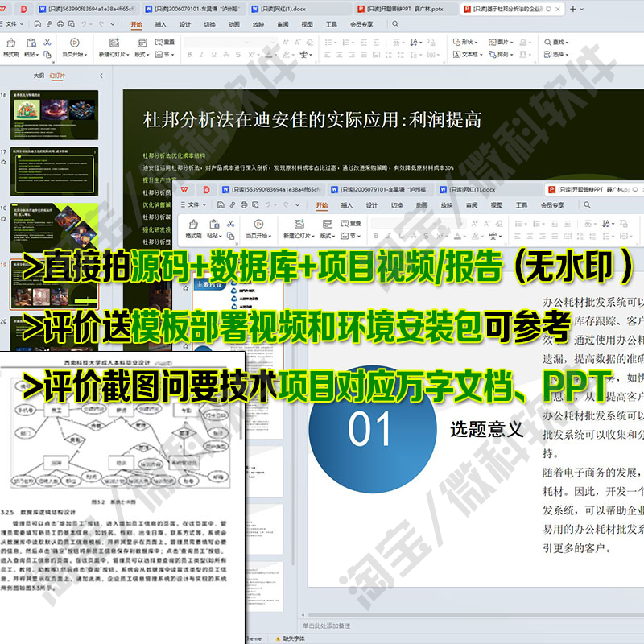Image resolution: width=644 pixels, height=644 pixels.
Task: Start slideshow from current page, back window
Action: pos(74,43)
